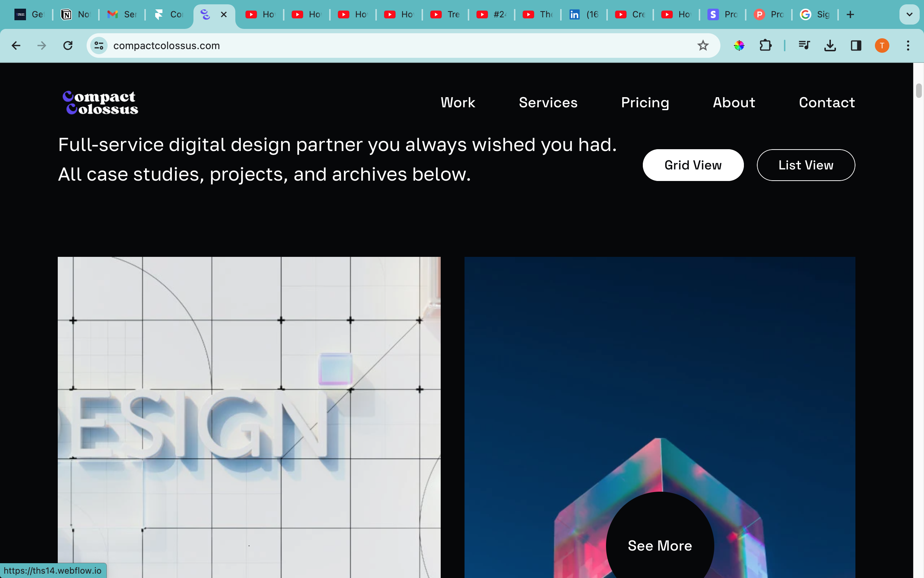Screen dimensions: 924x578
Task: Open site information icon in address bar
Action: point(99,46)
